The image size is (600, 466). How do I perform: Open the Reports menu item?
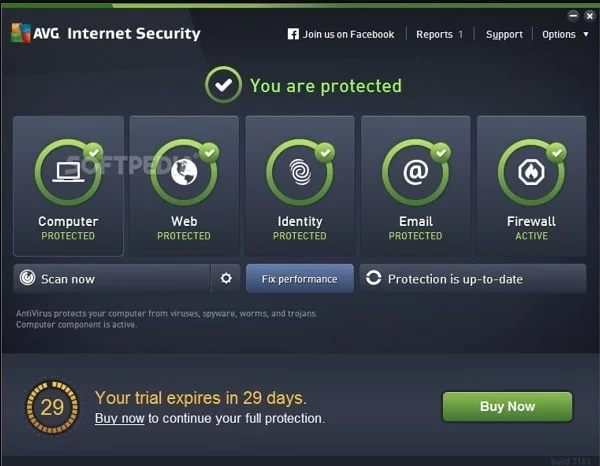click(434, 34)
